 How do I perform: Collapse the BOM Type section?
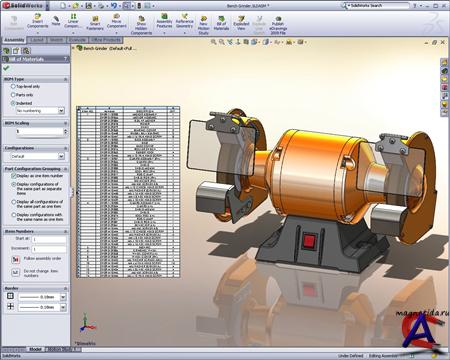pyautogui.click(x=65, y=79)
